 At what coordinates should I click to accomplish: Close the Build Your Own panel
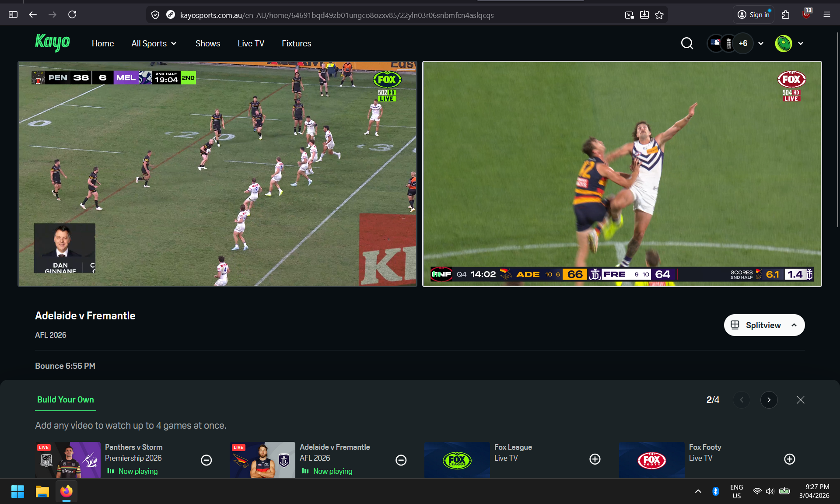point(800,400)
